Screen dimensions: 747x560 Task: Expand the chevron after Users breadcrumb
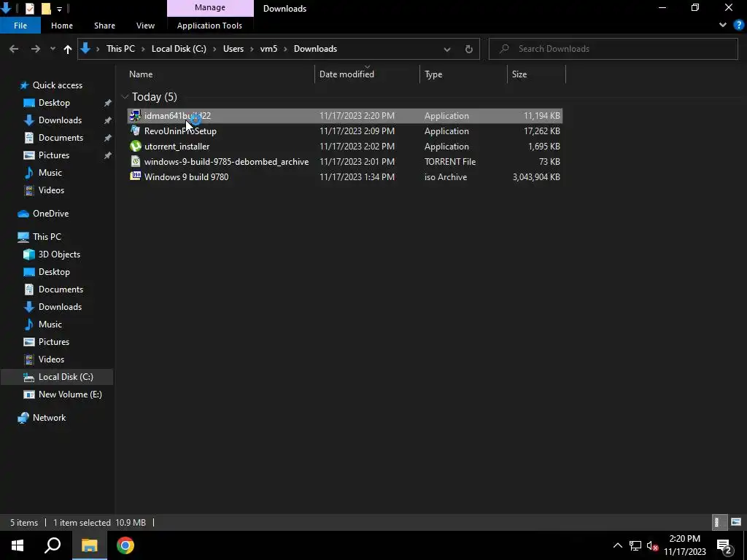click(x=252, y=49)
